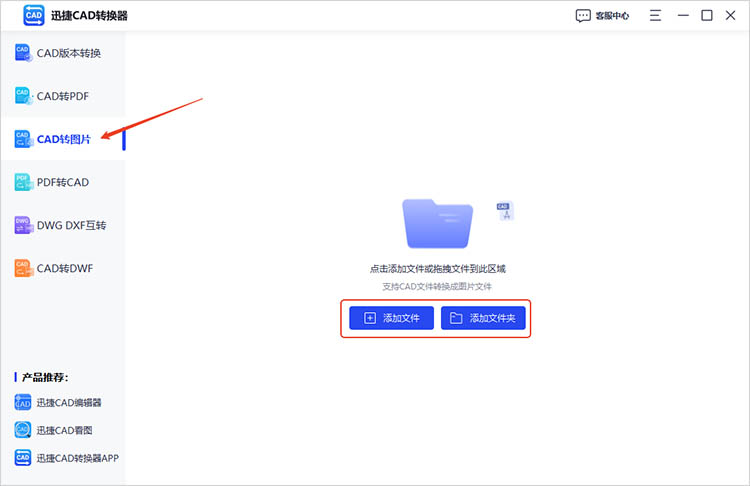
Task: Click the plus icon in 添加文件 button
Action: [370, 318]
